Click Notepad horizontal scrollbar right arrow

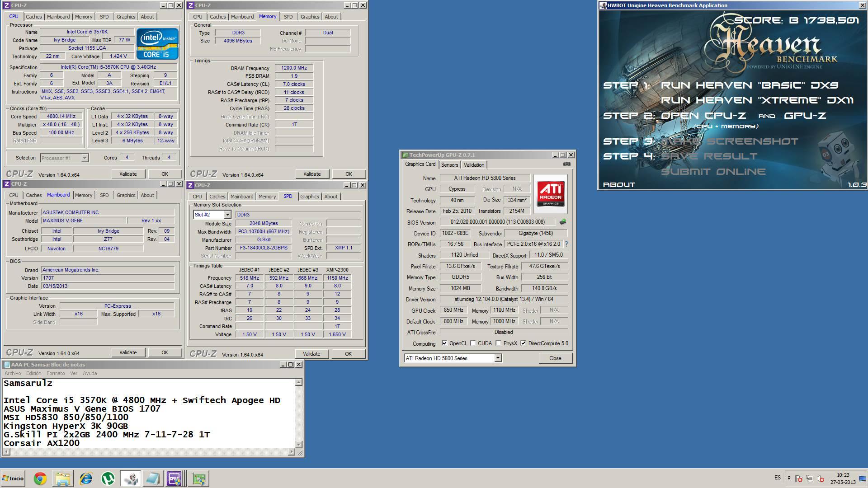point(292,451)
